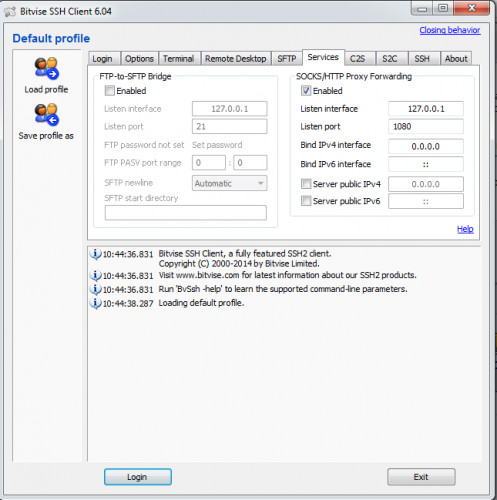Check the Server public IPv4 box

click(306, 184)
